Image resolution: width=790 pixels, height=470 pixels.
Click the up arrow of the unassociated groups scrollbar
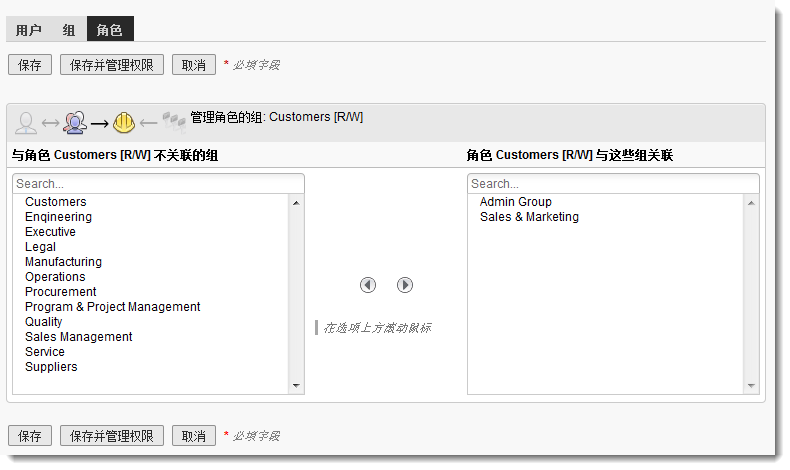296,203
